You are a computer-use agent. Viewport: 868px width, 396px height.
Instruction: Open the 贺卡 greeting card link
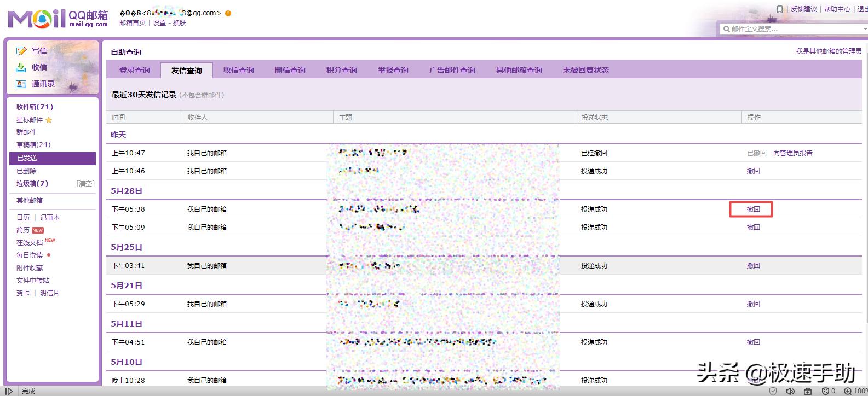click(x=23, y=293)
